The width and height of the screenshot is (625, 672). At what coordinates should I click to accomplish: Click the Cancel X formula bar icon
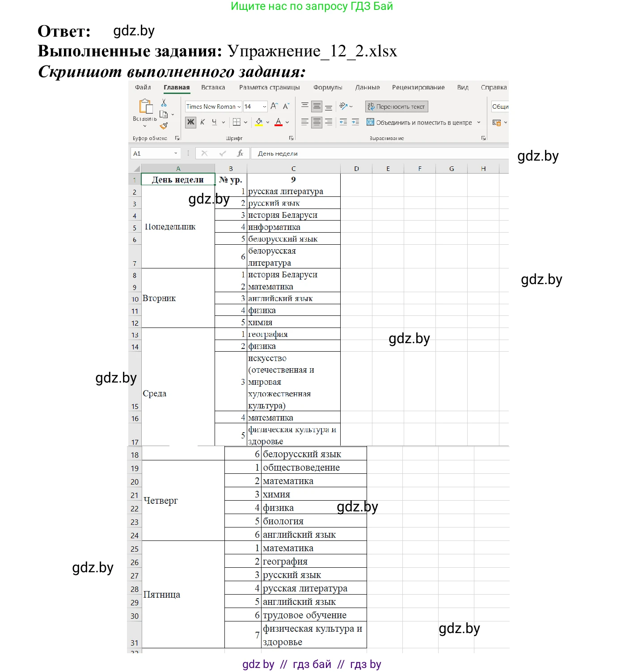[204, 153]
